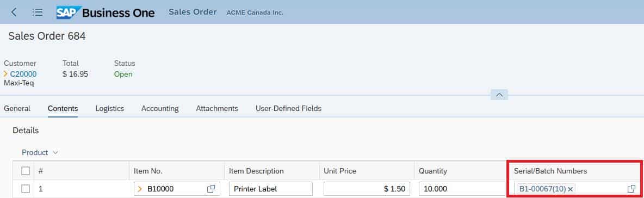Click the SAP Business One logo
644x198 pixels.
click(x=106, y=13)
